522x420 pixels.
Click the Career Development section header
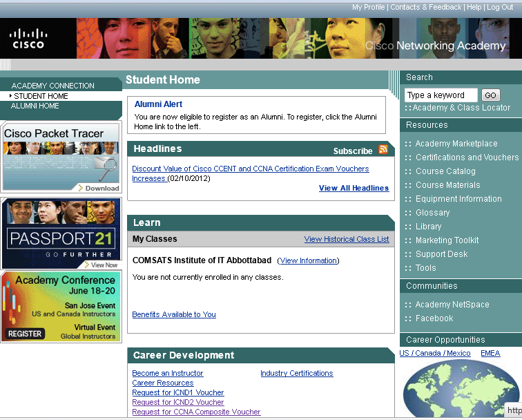pyautogui.click(x=184, y=355)
